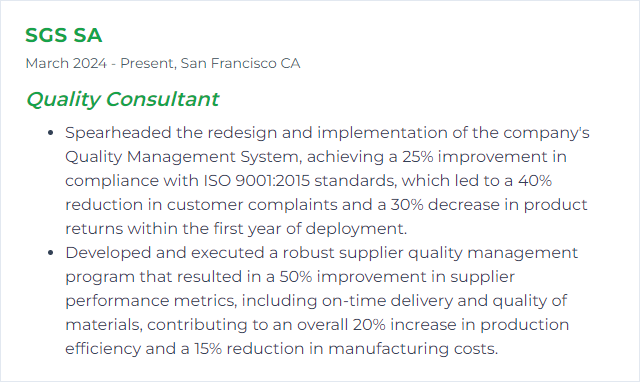Click the 50% improvement in supplier text

[397, 277]
